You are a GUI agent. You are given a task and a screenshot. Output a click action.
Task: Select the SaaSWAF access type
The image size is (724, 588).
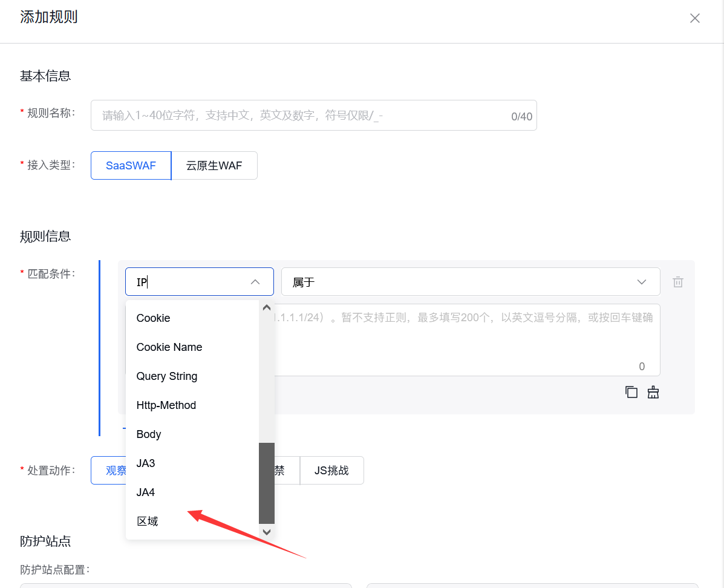(131, 165)
